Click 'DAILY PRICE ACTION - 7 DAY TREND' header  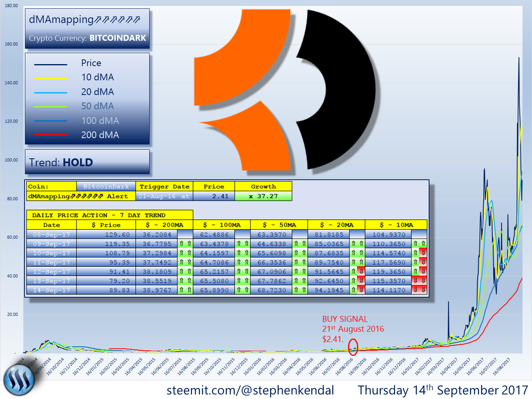tap(110, 215)
